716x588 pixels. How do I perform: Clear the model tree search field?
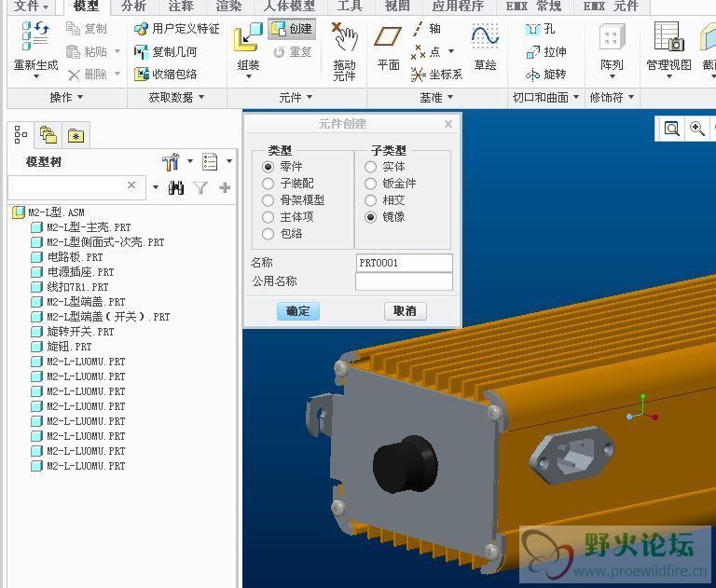[131, 185]
